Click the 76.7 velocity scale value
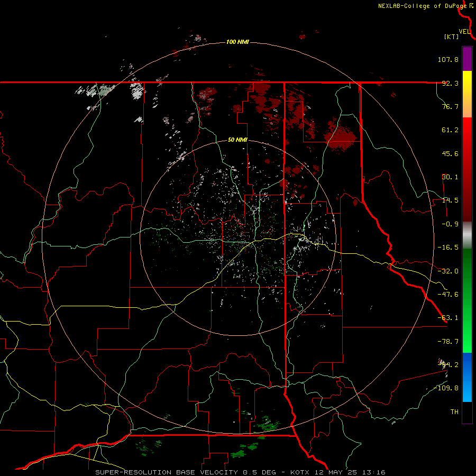 pos(450,106)
